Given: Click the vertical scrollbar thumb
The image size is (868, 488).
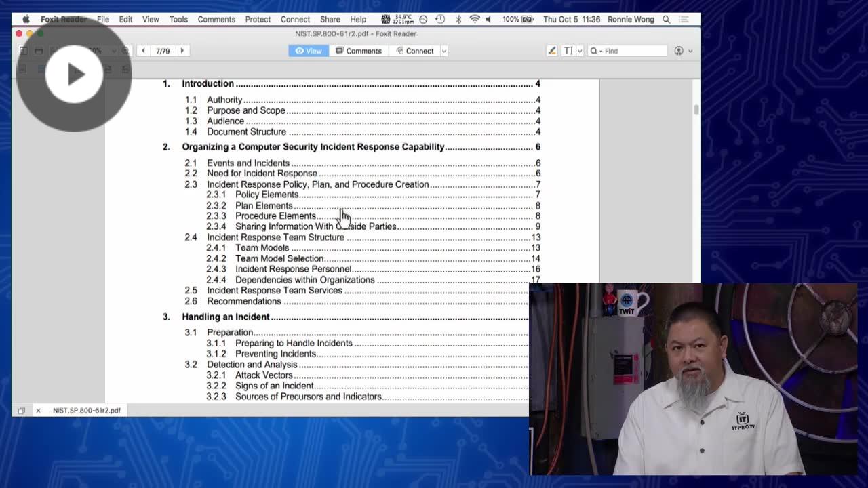Looking at the screenshot, I should pos(696,109).
